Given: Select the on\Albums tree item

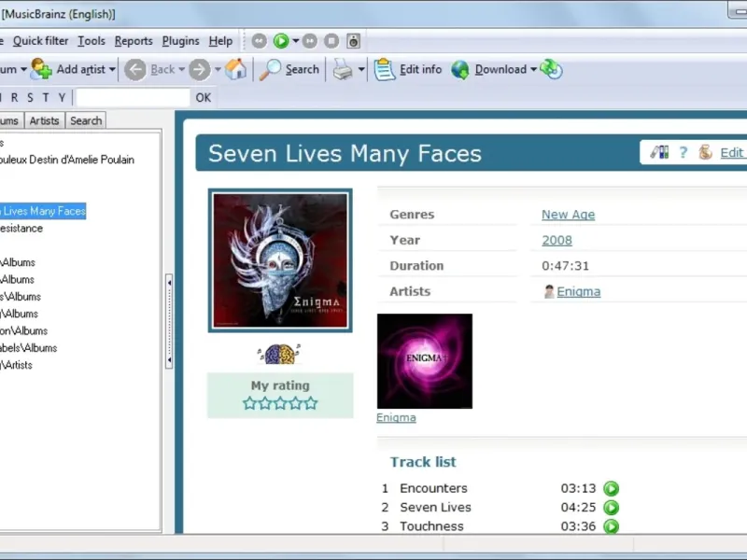Looking at the screenshot, I should click(x=24, y=331).
